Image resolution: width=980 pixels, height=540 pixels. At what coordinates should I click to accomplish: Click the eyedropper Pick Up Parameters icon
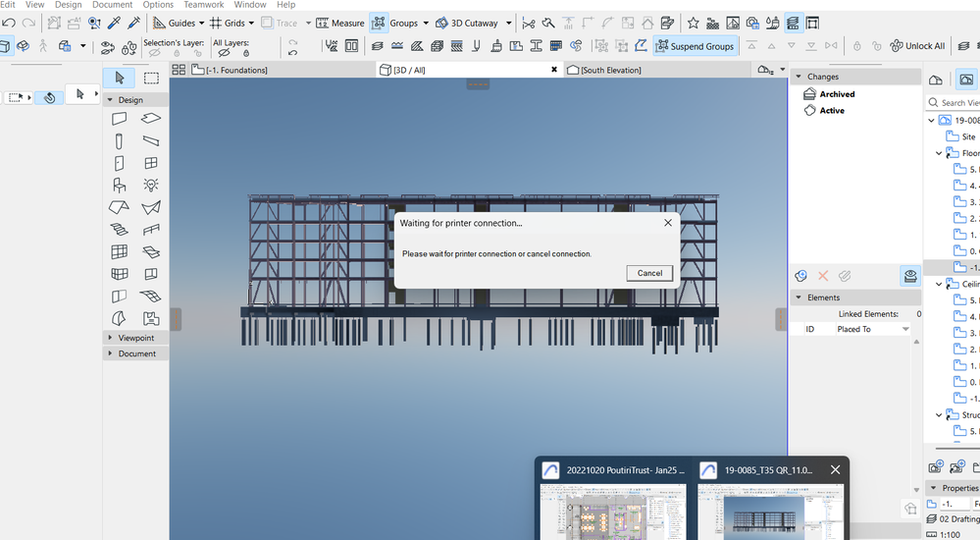point(114,23)
